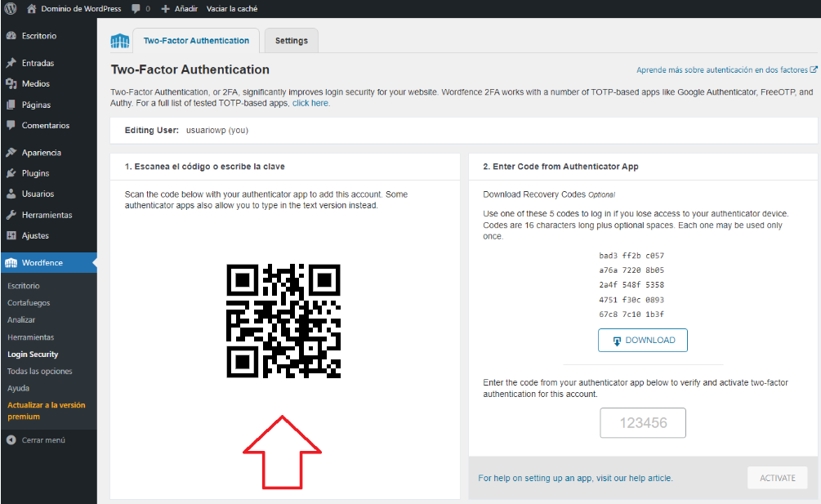Open Comentarios in the sidebar
This screenshot has width=821, height=504.
pos(46,125)
